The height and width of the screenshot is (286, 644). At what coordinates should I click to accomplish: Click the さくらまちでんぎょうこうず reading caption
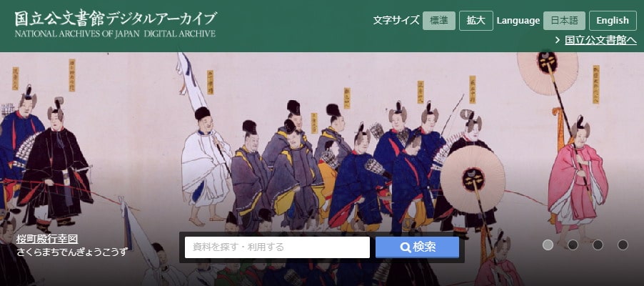pos(72,252)
